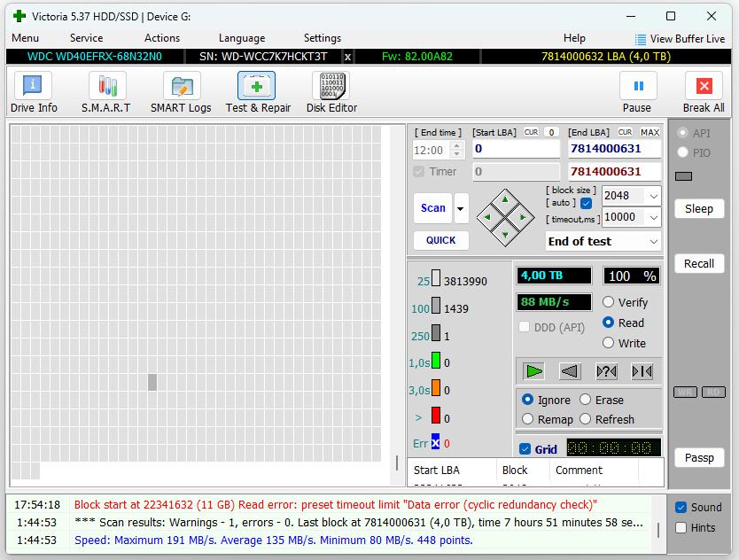Open the timeout 10000 dropdown
Image resolution: width=739 pixels, height=560 pixels.
pyautogui.click(x=653, y=217)
